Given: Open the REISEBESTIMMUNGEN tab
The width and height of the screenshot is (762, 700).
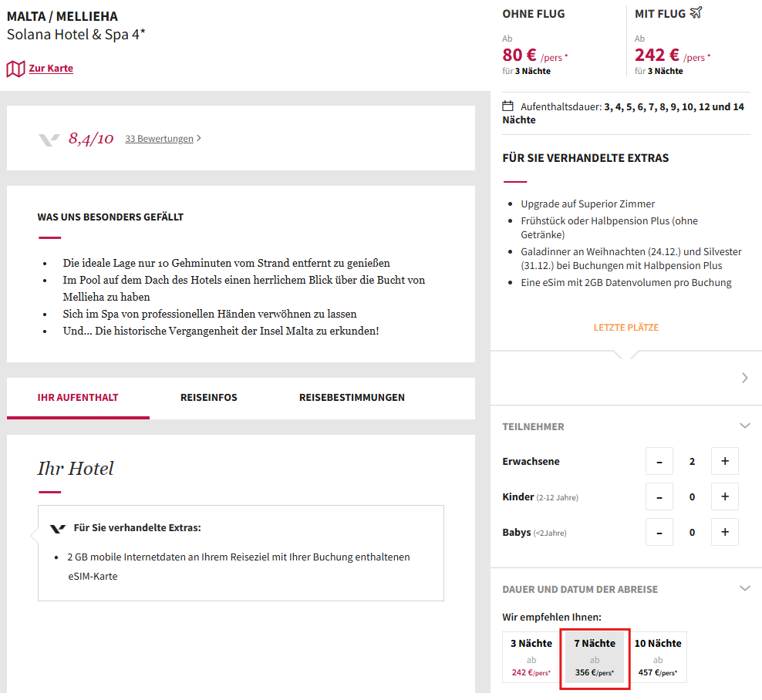Looking at the screenshot, I should (352, 397).
